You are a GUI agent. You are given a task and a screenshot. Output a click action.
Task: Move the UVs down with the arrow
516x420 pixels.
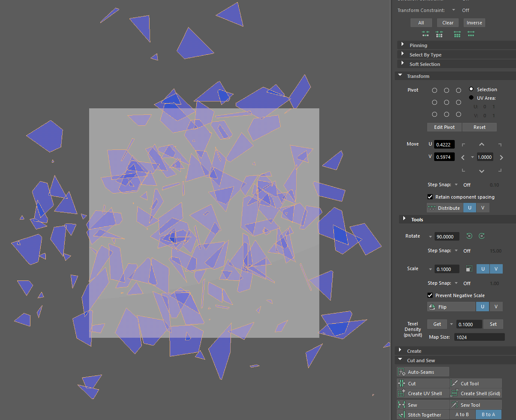(482, 171)
